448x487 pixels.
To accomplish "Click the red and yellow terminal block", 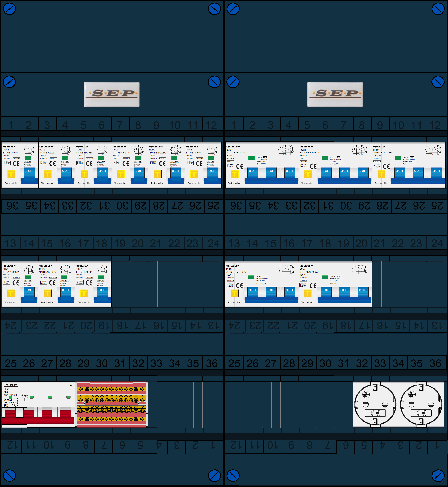I will (x=111, y=404).
